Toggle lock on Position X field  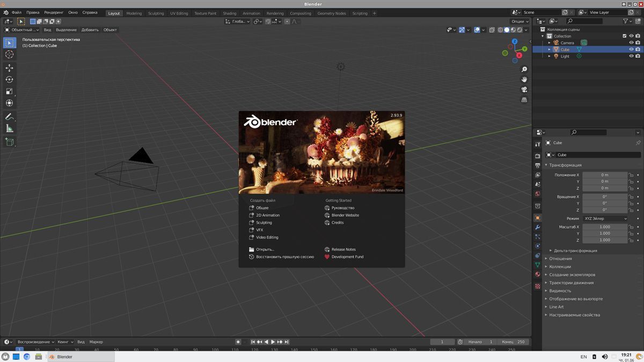pos(632,175)
